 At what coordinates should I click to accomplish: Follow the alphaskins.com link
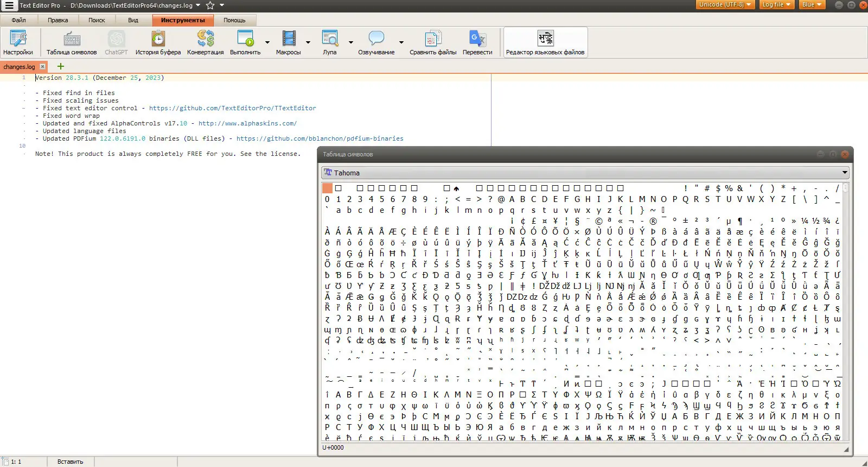coord(247,123)
